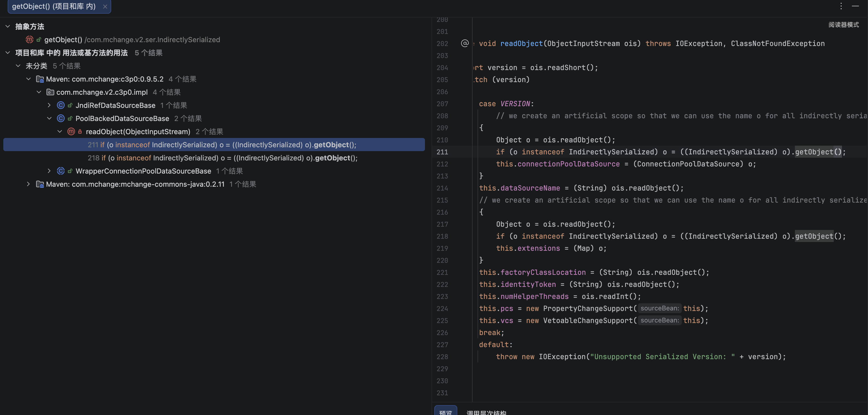Click the PoolBackedDataSourceBase class icon

point(61,118)
